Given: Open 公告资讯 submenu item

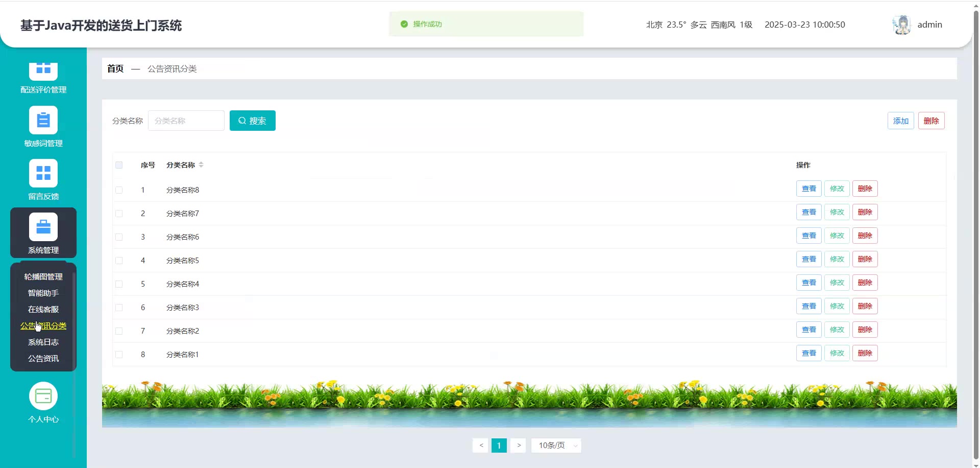Looking at the screenshot, I should tap(43, 358).
